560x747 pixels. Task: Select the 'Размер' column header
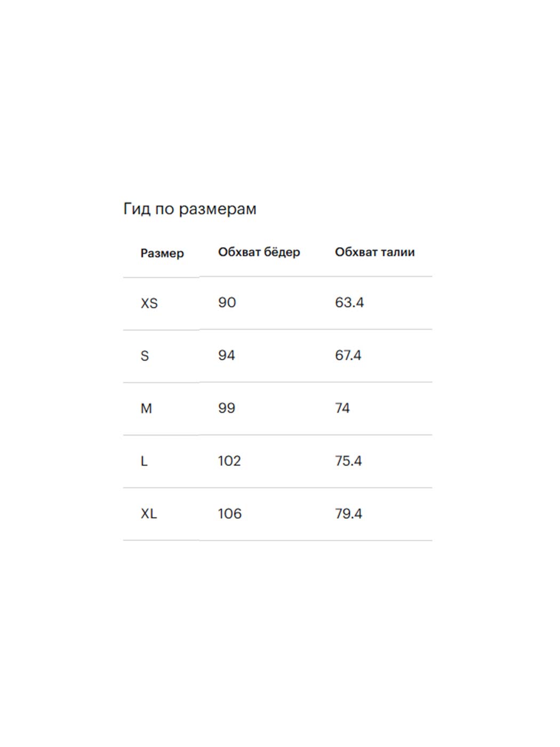[x=162, y=253]
